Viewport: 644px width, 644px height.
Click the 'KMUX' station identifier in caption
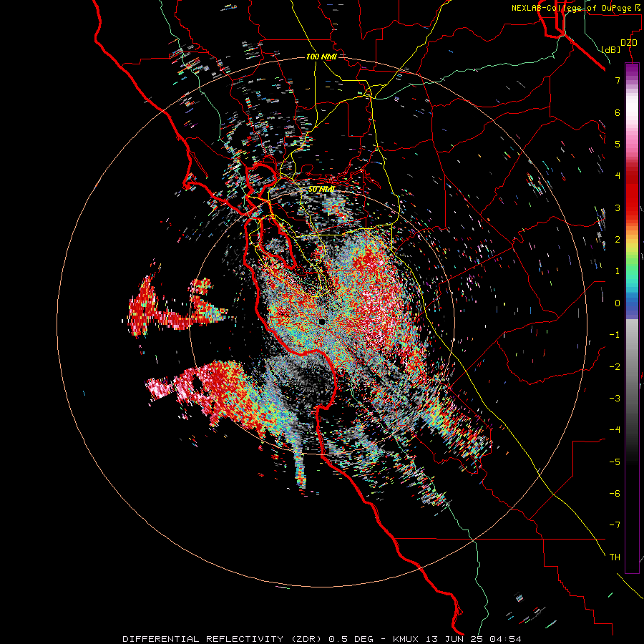[x=406, y=639]
